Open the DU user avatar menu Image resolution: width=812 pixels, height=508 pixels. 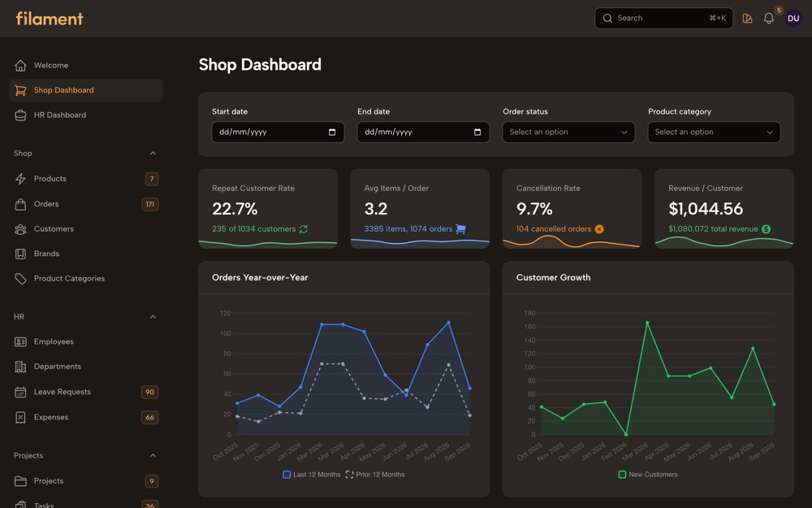click(x=793, y=18)
